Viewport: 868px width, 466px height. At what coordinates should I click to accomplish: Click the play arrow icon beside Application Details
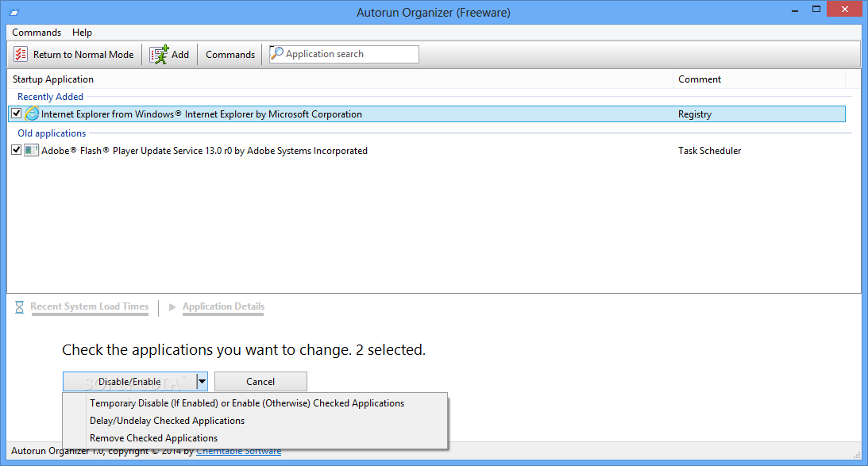(x=172, y=306)
